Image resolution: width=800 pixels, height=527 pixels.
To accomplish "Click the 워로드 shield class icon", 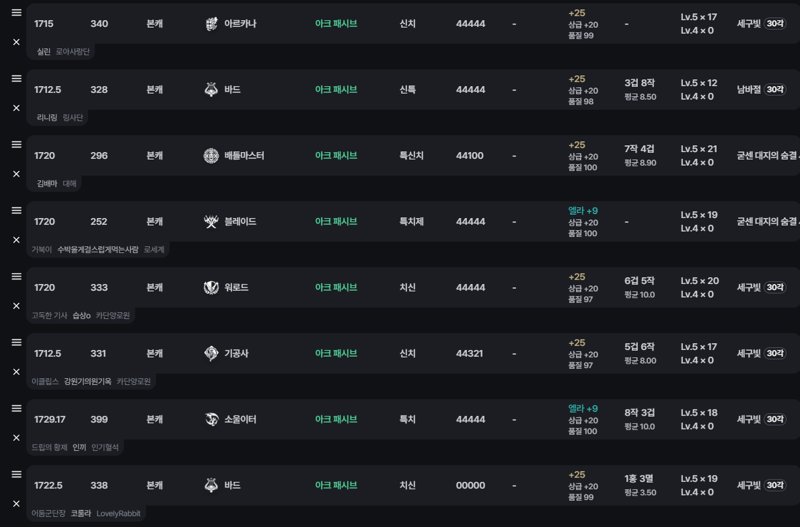I will point(211,287).
